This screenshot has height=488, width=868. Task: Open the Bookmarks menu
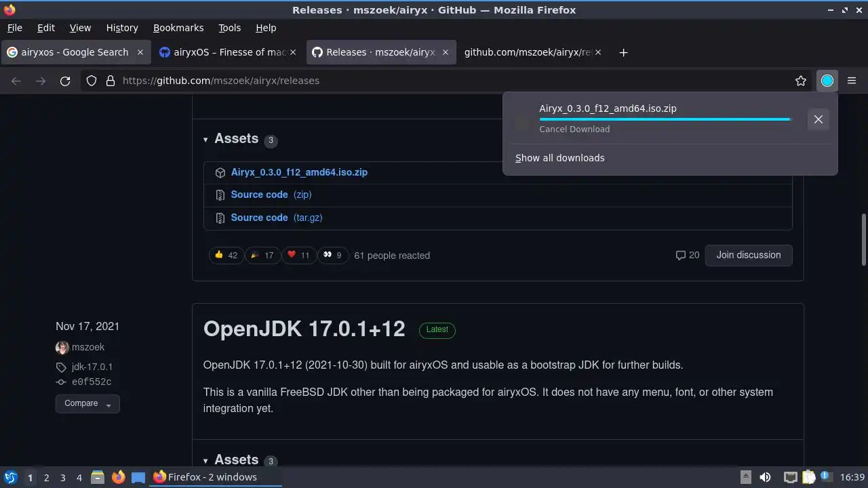click(x=178, y=28)
